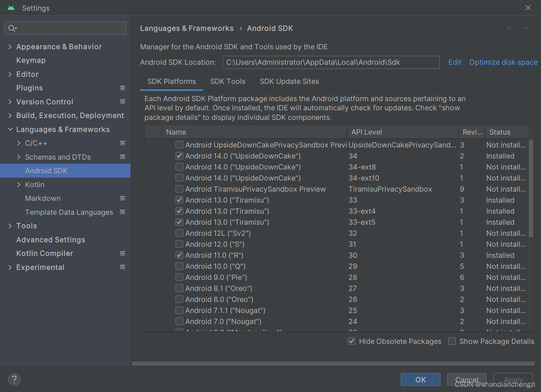Sort table by Name column header

[254, 132]
